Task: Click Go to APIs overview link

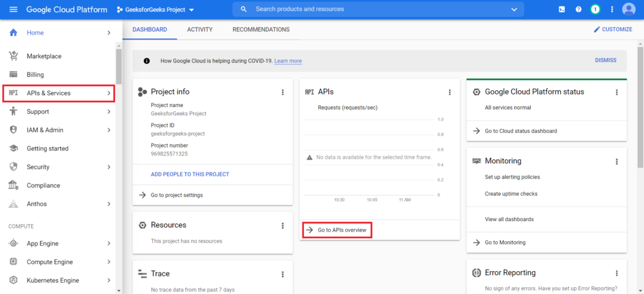Action: (x=341, y=230)
